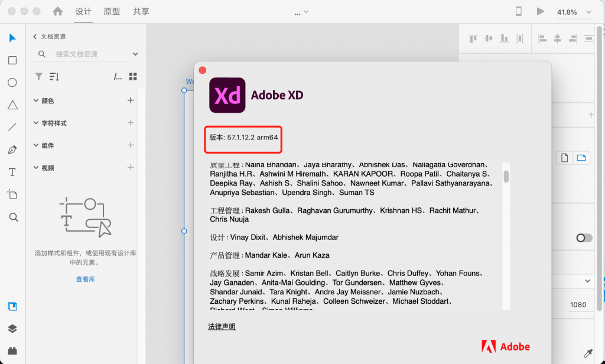Start desktop preview with the play button
This screenshot has width=605, height=364.
pos(539,11)
